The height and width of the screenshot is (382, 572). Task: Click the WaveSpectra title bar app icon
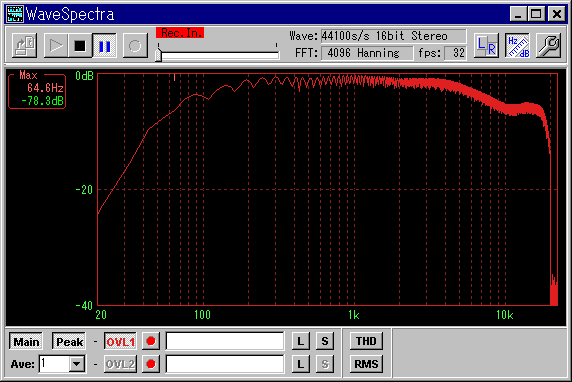click(15, 14)
